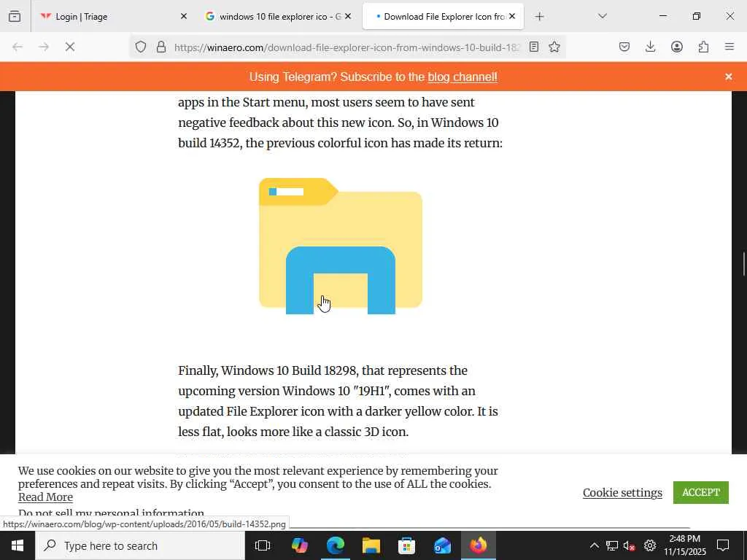Open Outlook from taskbar

443,545
